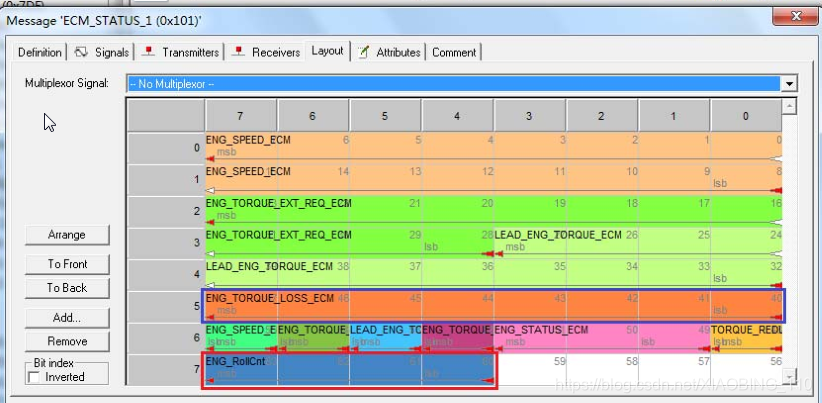Image resolution: width=822 pixels, height=403 pixels.
Task: Click the To Back button
Action: tap(67, 288)
